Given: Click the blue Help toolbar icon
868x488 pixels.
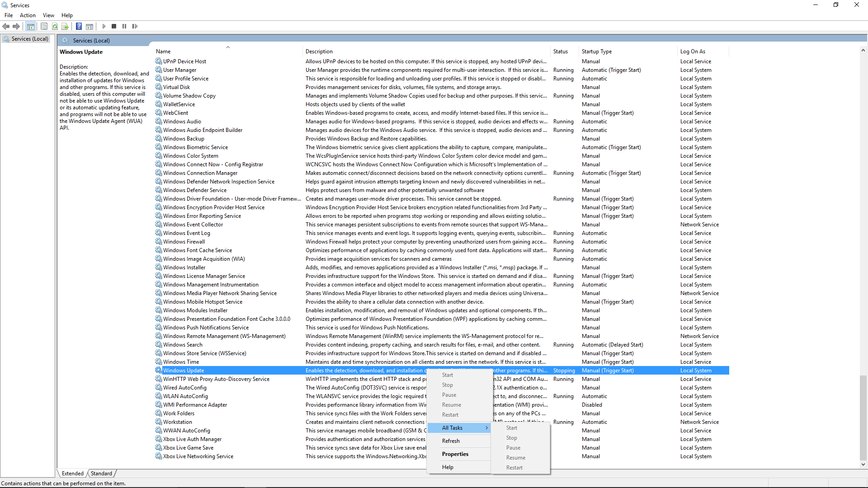Looking at the screenshot, I should coord(79,26).
